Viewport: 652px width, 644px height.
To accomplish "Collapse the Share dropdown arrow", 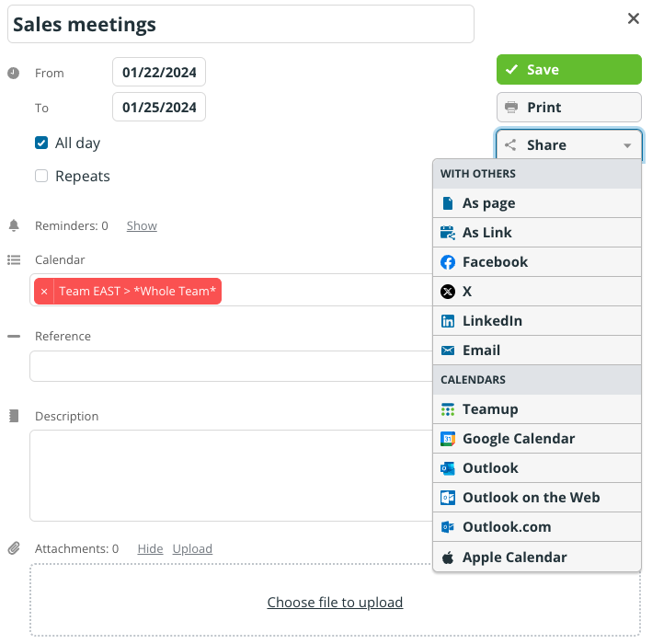I will click(x=627, y=145).
